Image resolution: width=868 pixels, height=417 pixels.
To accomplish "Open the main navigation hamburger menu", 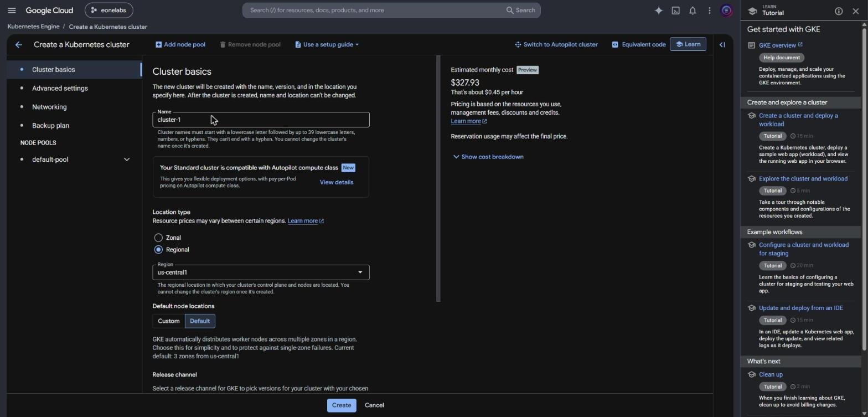I will pyautogui.click(x=12, y=10).
